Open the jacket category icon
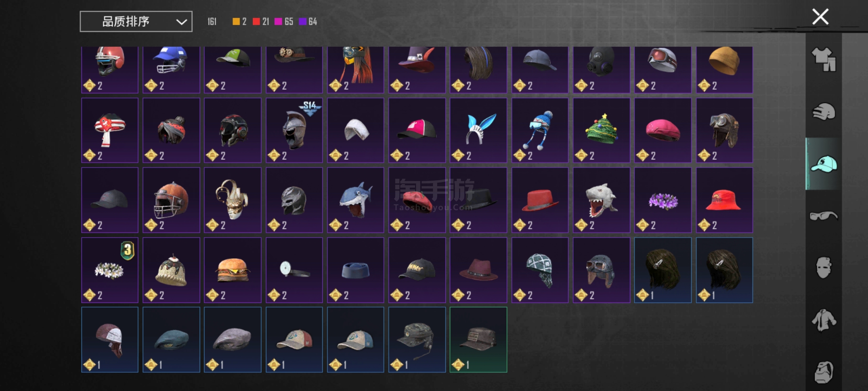The image size is (868, 391). pyautogui.click(x=824, y=320)
